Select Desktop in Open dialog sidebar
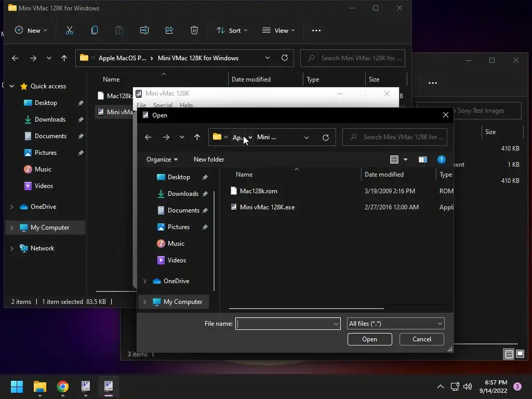 pos(179,177)
